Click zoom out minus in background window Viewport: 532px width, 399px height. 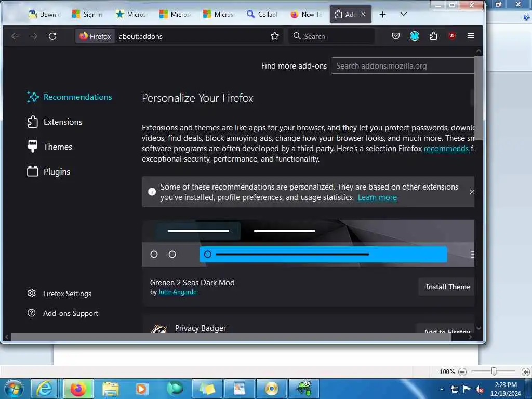coord(462,372)
